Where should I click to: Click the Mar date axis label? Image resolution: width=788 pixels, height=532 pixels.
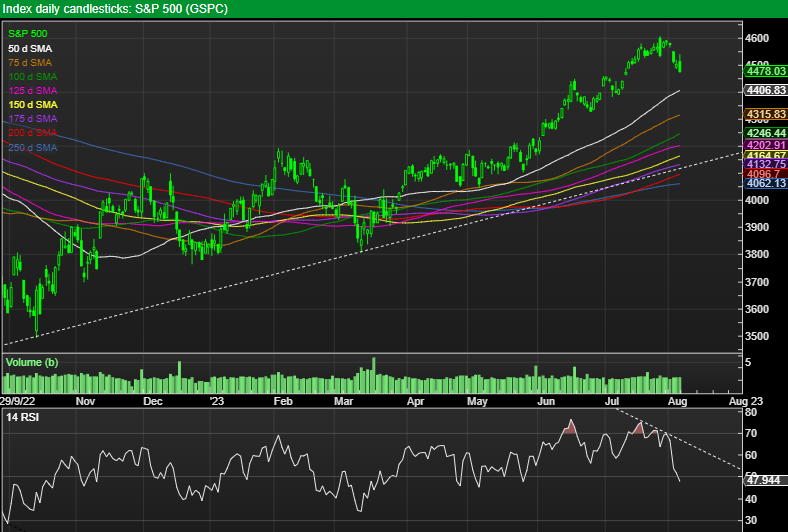[x=344, y=401]
